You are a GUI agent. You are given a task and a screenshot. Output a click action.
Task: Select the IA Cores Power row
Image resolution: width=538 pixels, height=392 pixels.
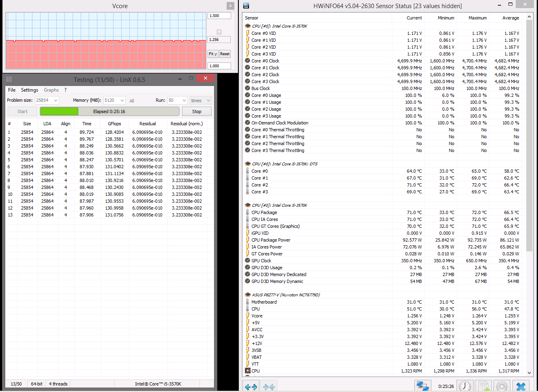pos(384,247)
